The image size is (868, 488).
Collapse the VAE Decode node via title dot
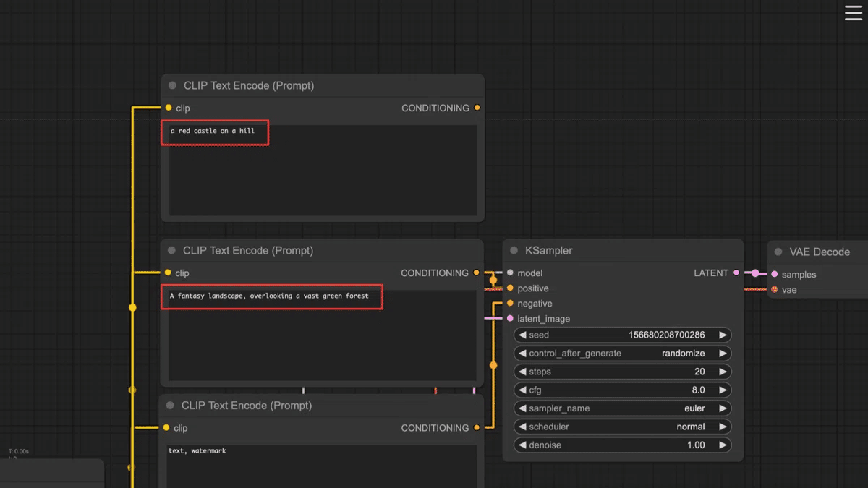point(778,252)
